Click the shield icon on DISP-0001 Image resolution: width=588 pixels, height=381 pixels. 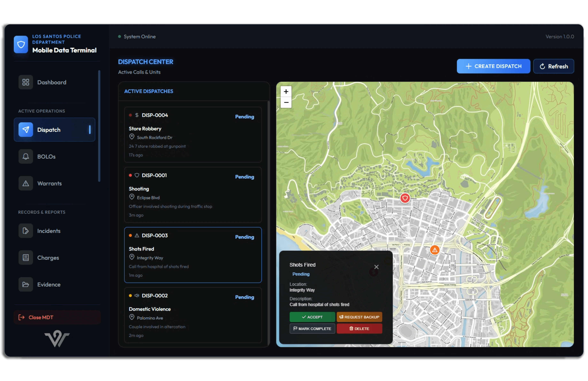click(137, 175)
